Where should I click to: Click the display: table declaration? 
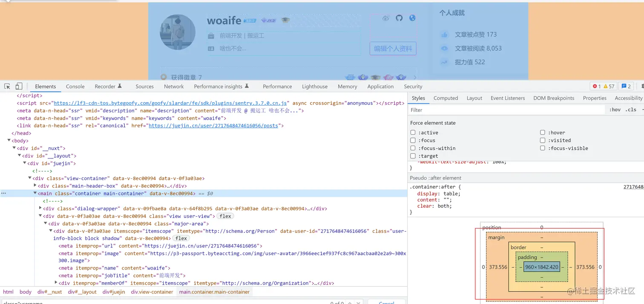[x=439, y=194]
